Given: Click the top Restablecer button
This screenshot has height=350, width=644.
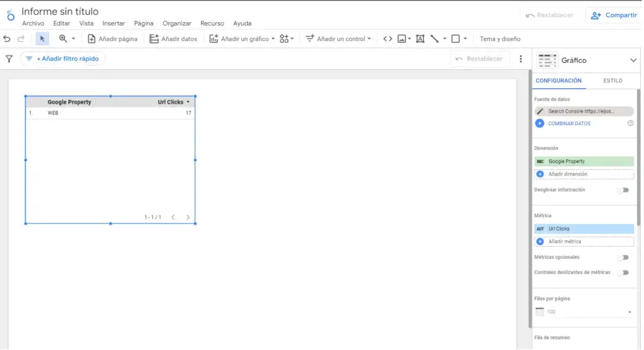Looking at the screenshot, I should (550, 15).
